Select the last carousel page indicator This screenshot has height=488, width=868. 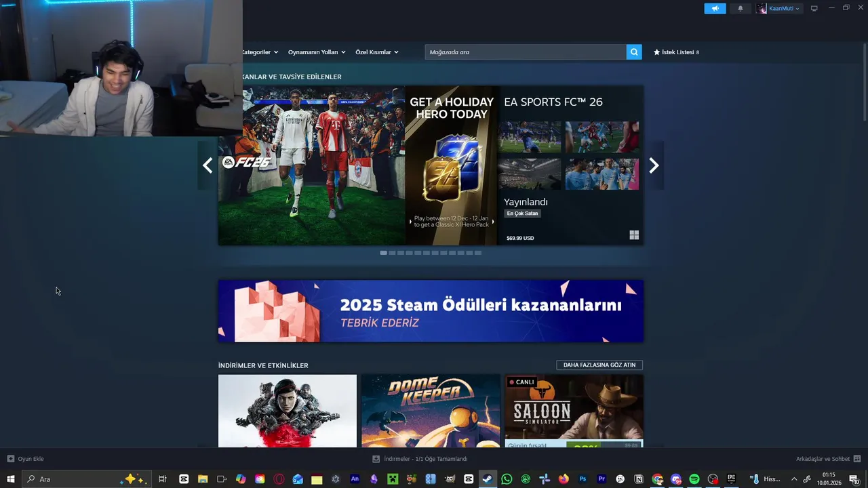click(478, 253)
